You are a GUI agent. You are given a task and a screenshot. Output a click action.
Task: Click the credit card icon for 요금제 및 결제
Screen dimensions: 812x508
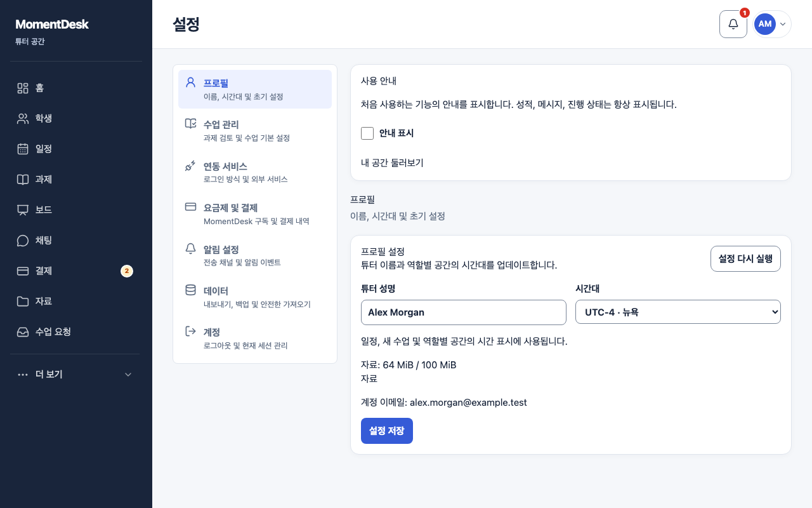tap(190, 207)
